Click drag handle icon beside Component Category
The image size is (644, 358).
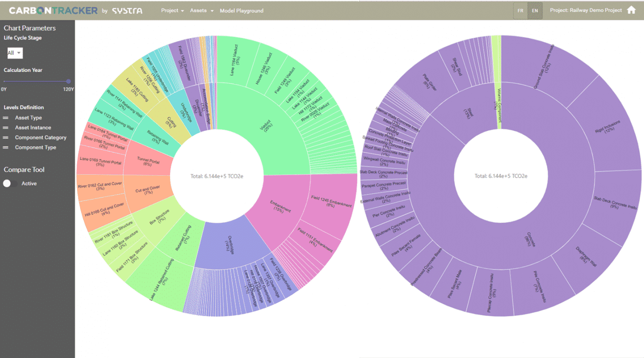6,138
